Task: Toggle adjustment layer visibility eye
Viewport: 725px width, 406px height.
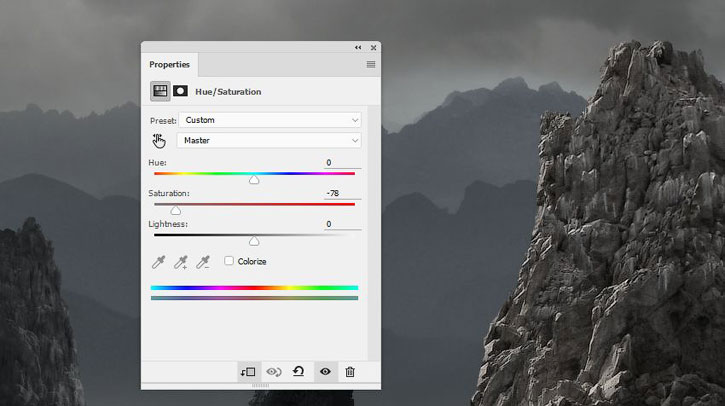Action: tap(325, 372)
